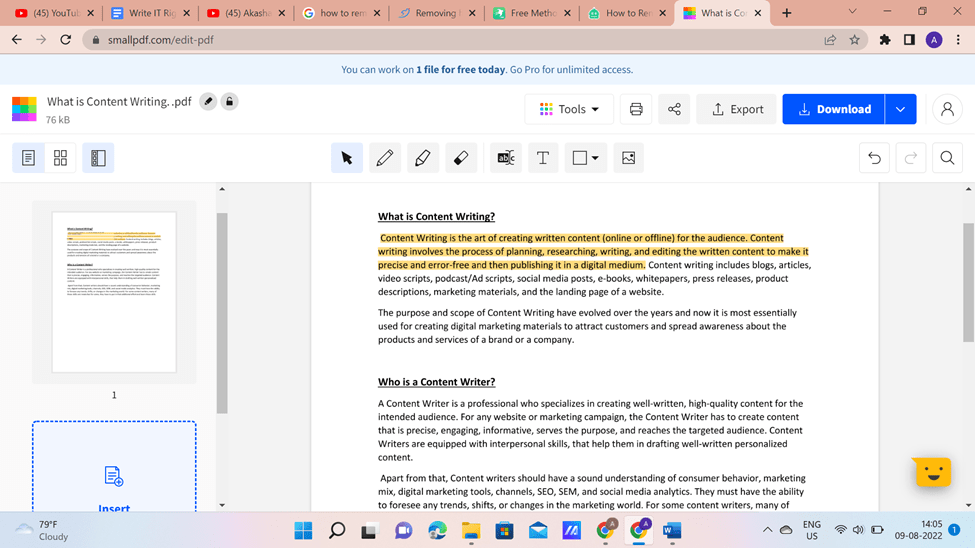Image resolution: width=975 pixels, height=548 pixels.
Task: Select the highlighter tool
Action: [423, 158]
